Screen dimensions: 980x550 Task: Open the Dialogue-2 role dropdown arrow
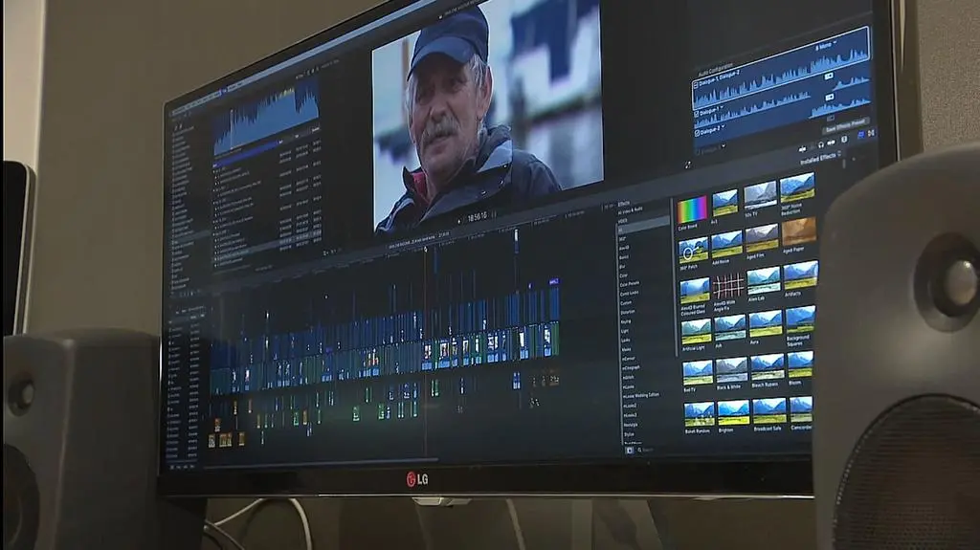724,126
